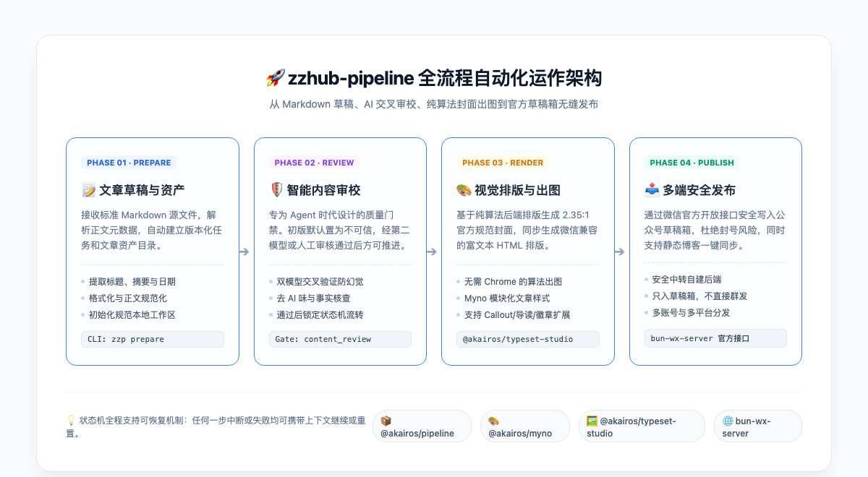This screenshot has width=868, height=477.
Task: Click the picture emoji in typeset-studio chip
Action: click(x=592, y=421)
